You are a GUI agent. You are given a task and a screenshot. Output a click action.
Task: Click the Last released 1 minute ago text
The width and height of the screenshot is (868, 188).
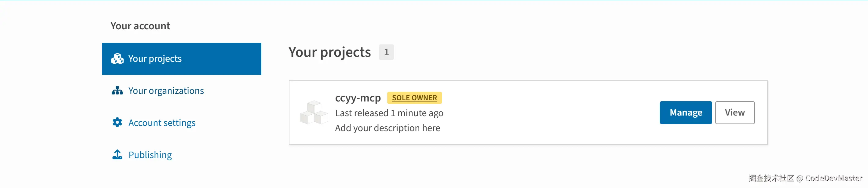(389, 113)
